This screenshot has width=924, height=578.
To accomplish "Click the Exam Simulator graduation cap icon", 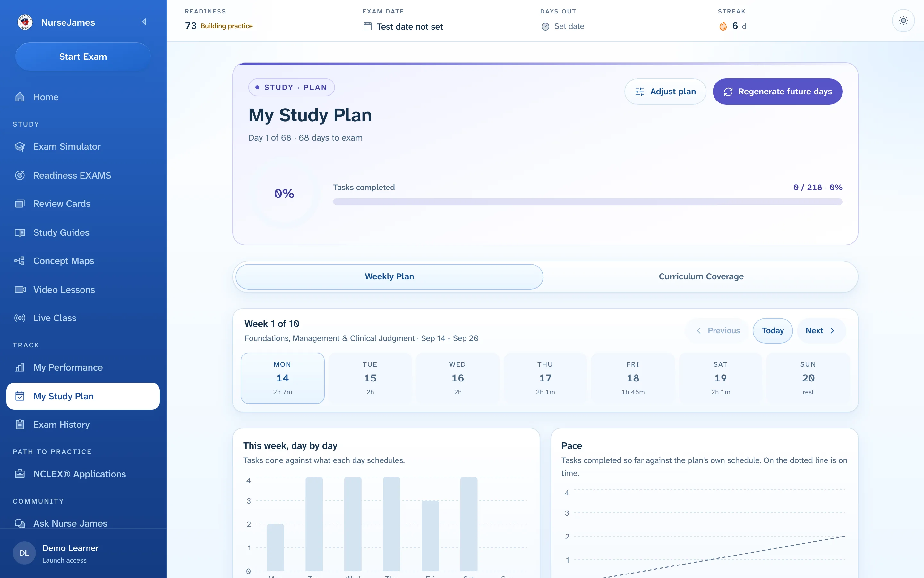I will (x=20, y=146).
